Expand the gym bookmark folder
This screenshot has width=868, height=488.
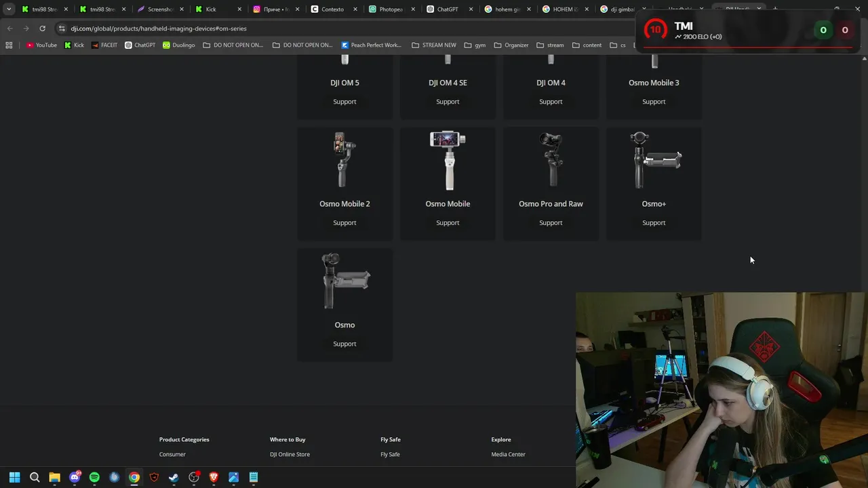475,45
